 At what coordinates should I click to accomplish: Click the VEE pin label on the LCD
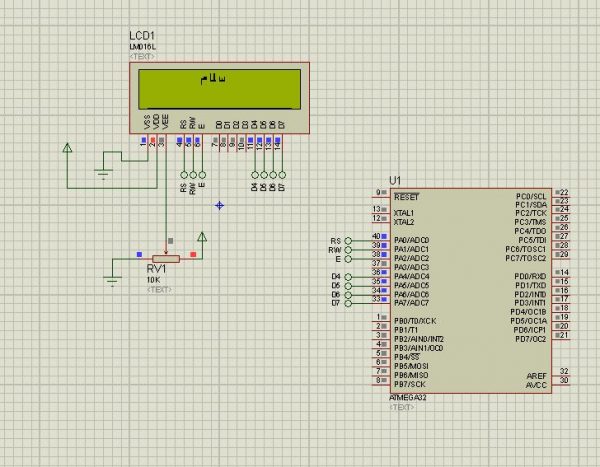click(x=165, y=121)
